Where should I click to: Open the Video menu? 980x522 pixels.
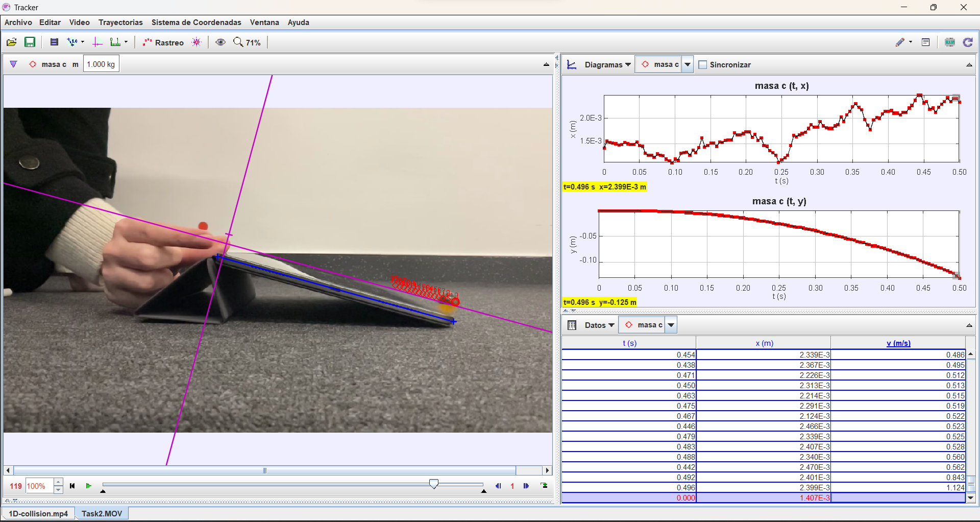80,22
